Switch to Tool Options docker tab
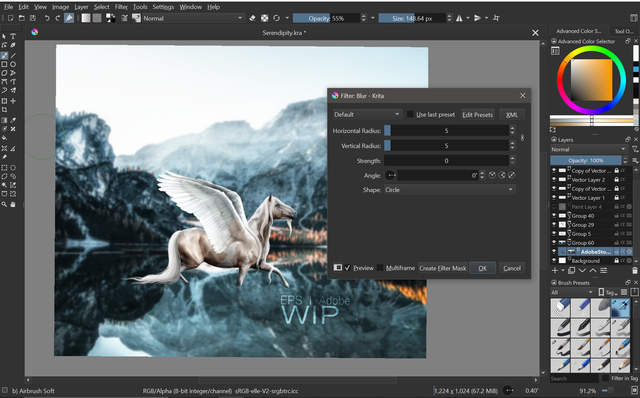640x398 pixels. (623, 31)
